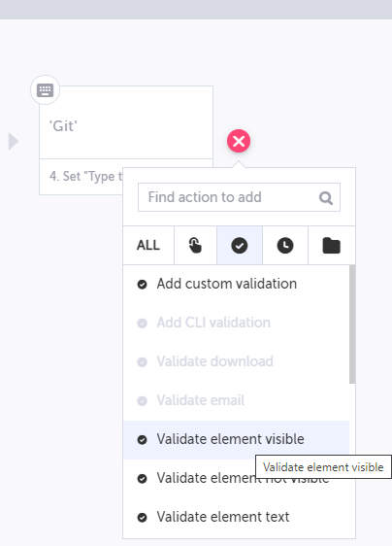The width and height of the screenshot is (392, 546).
Task: Open the folder shared steps tab
Action: pos(332,245)
